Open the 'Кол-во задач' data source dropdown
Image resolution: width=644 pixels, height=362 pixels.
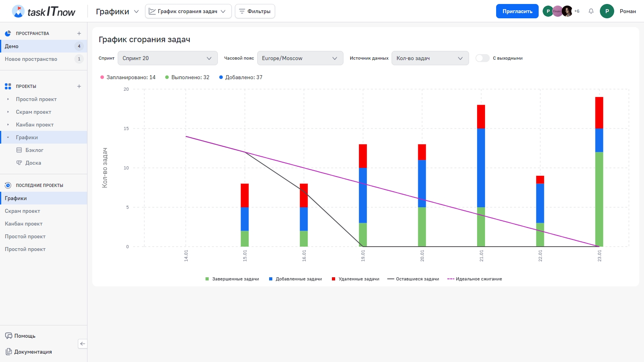(430, 58)
